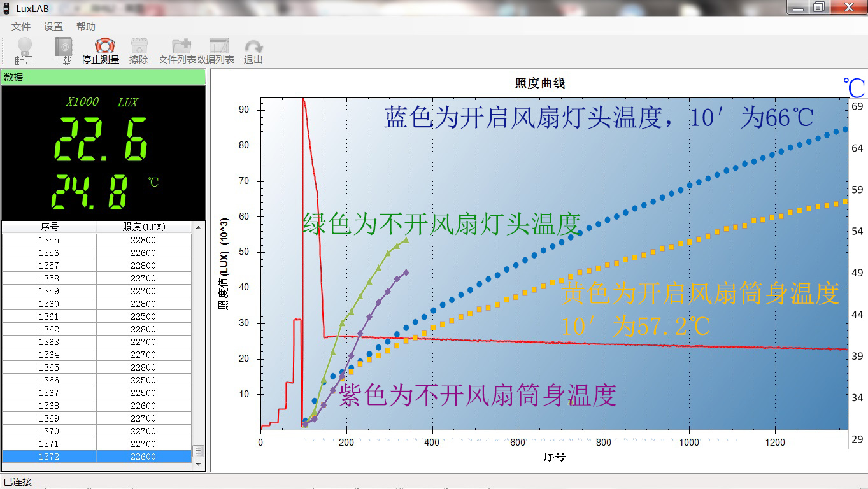
Task: Click the 22.6 illuminance readout
Action: 100,138
